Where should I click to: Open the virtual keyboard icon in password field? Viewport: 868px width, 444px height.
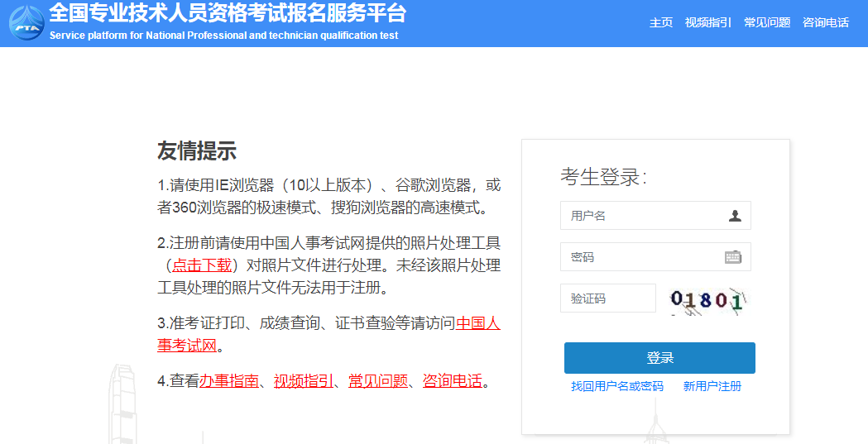(x=733, y=257)
